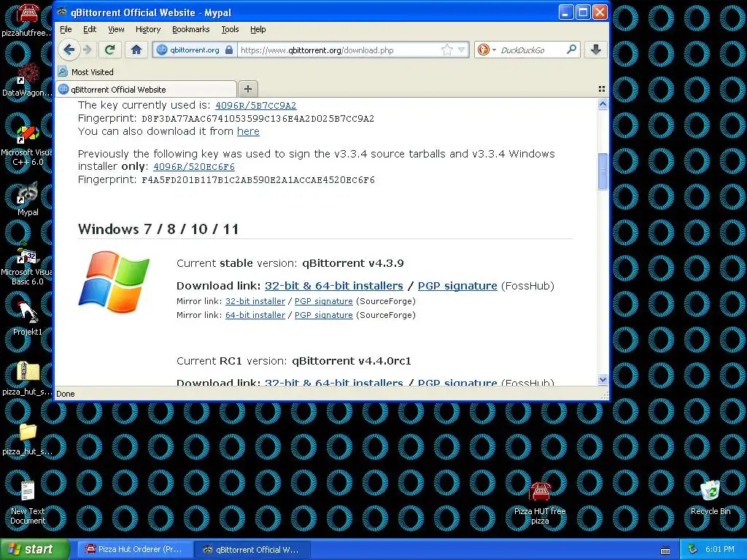
Task: Click the page scrollbar up arrow
Action: point(603,104)
